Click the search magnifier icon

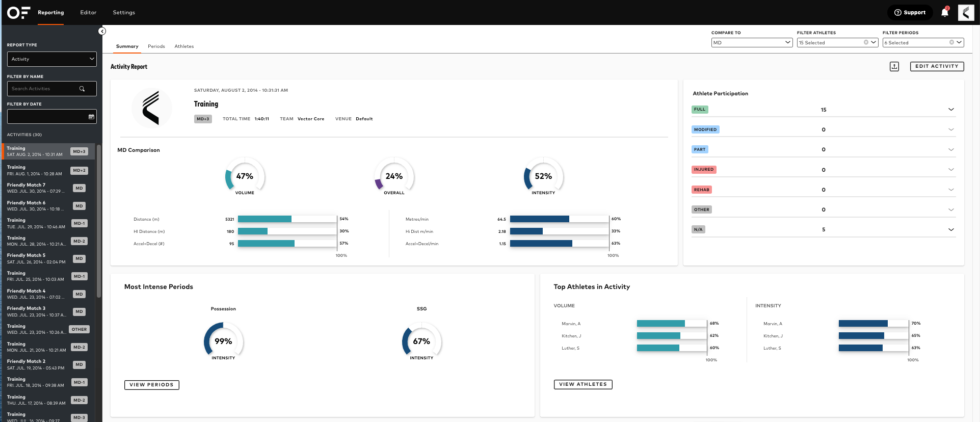[82, 89]
